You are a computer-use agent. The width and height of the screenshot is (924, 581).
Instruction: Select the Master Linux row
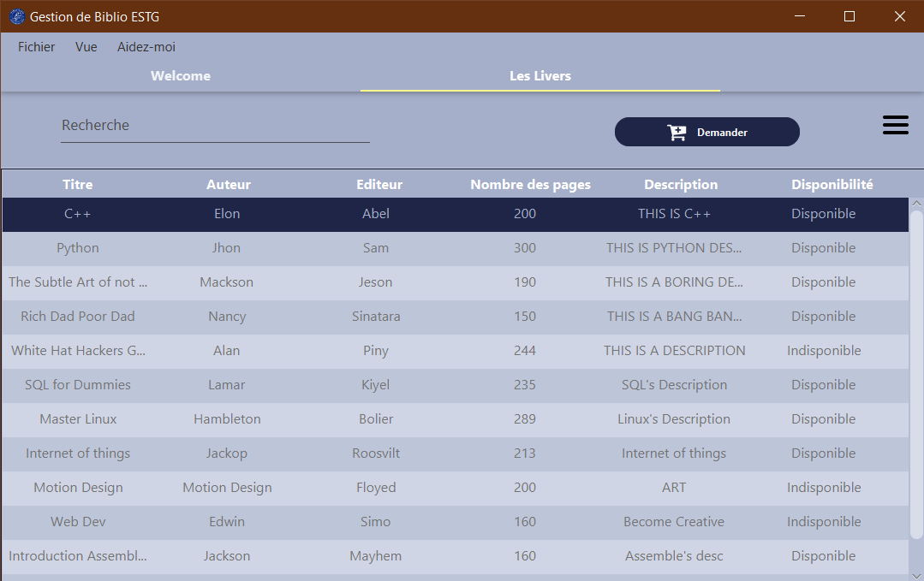pyautogui.click(x=455, y=419)
